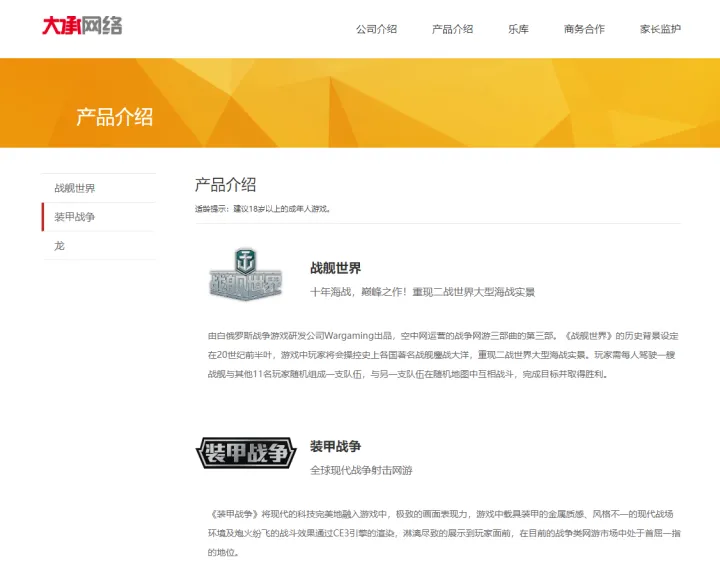Click the age advisory 适龄提示 text

pyautogui.click(x=263, y=209)
